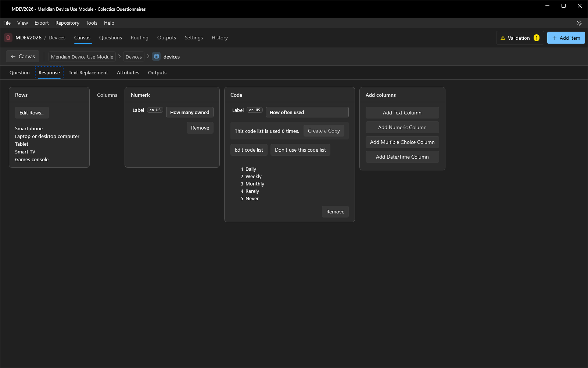Click the 'Monthly' code entry

tap(255, 184)
